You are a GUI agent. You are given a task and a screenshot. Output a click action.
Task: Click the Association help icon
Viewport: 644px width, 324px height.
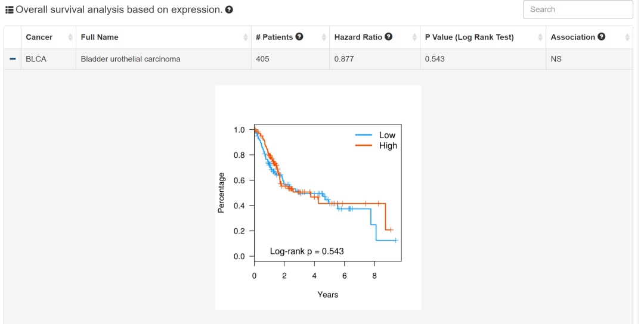tap(602, 37)
